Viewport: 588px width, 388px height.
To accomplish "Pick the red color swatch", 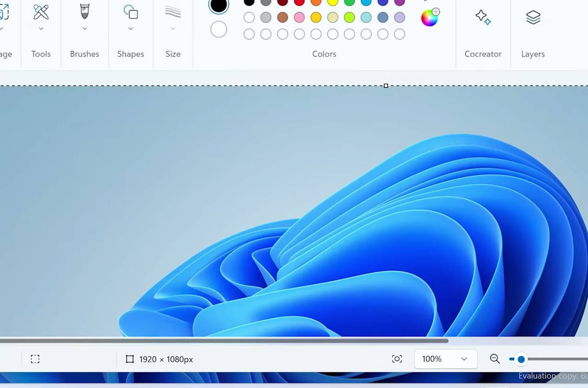I will coord(299,3).
